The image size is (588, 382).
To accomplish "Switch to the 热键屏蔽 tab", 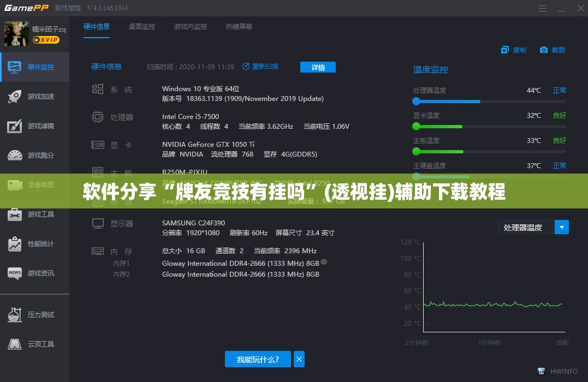I will 239,27.
